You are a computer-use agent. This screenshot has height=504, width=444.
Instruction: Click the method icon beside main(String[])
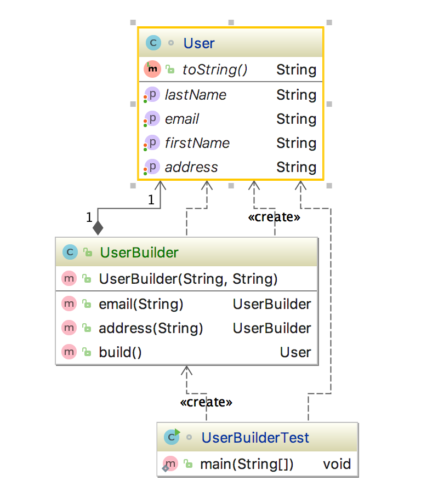click(x=170, y=463)
